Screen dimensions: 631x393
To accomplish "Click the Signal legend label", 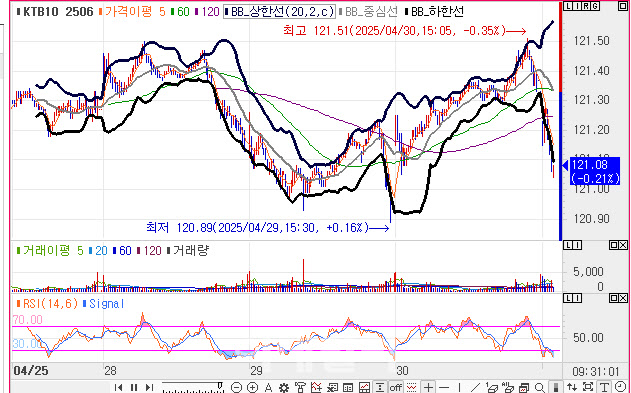I will click(x=103, y=304).
